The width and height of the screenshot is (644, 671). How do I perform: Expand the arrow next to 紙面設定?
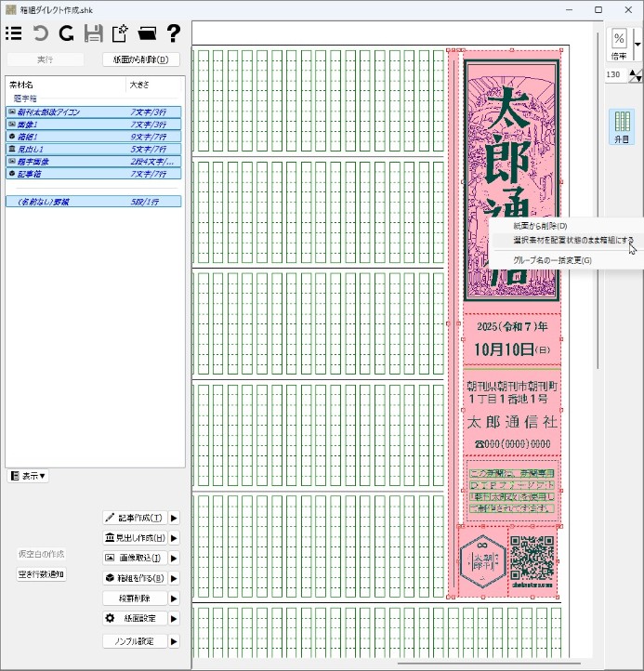pyautogui.click(x=174, y=618)
